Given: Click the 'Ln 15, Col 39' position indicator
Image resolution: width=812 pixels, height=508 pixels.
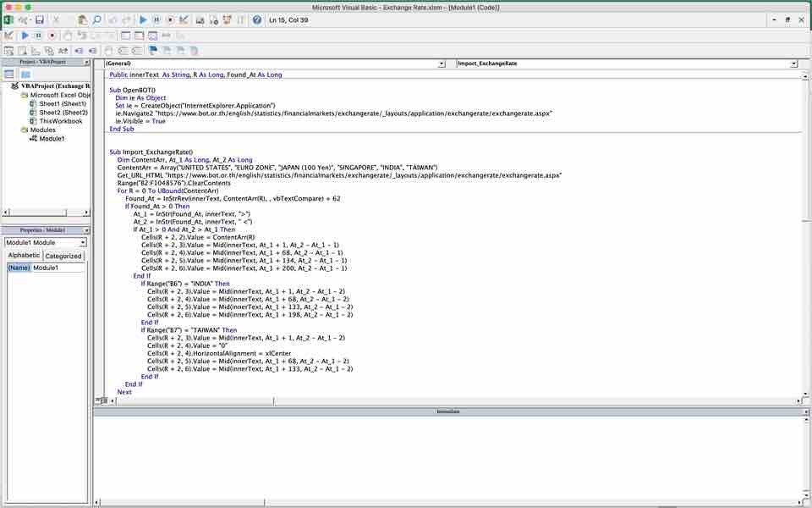Looking at the screenshot, I should tap(288, 20).
